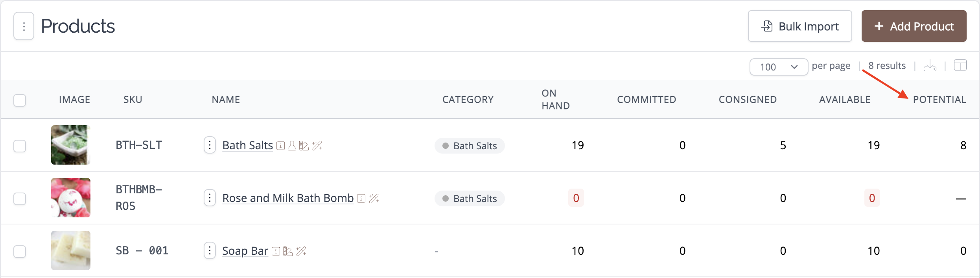Open the three-dot menu beside Products title
Screen dimensions: 980x278
[x=24, y=26]
